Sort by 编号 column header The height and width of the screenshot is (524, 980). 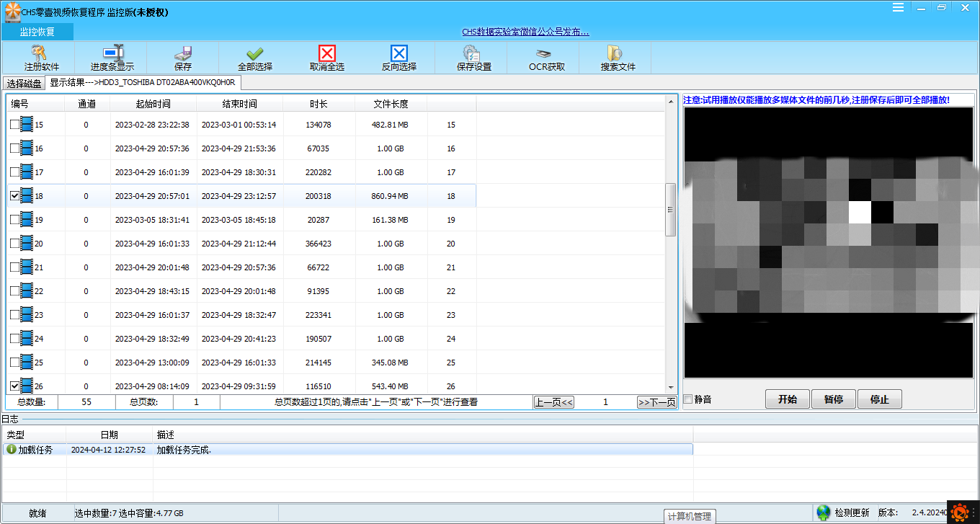click(36, 104)
